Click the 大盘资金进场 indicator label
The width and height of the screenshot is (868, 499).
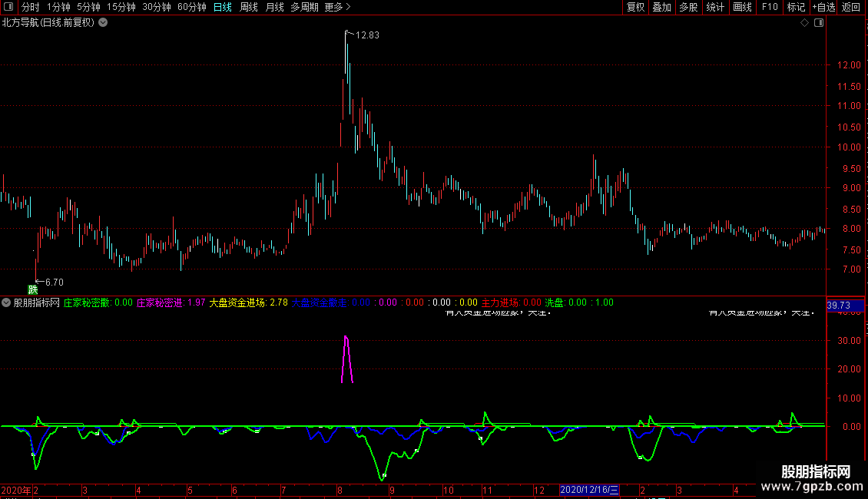238,302
